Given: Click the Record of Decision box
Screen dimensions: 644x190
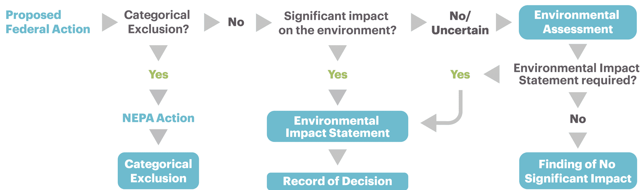Looking at the screenshot, I should pyautogui.click(x=337, y=181).
